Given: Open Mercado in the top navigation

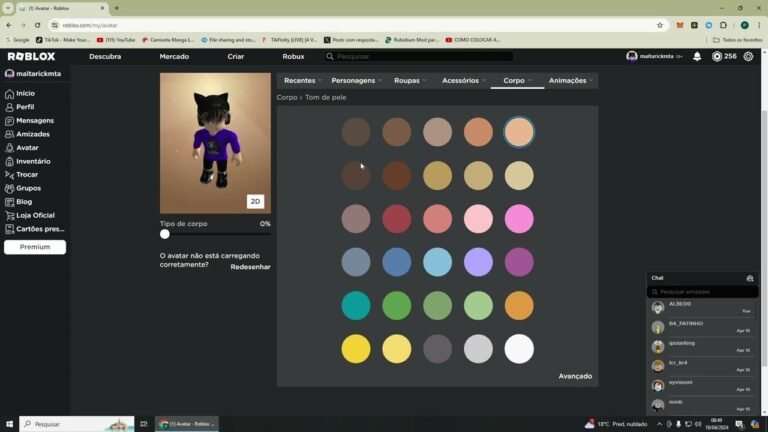Looking at the screenshot, I should (174, 56).
